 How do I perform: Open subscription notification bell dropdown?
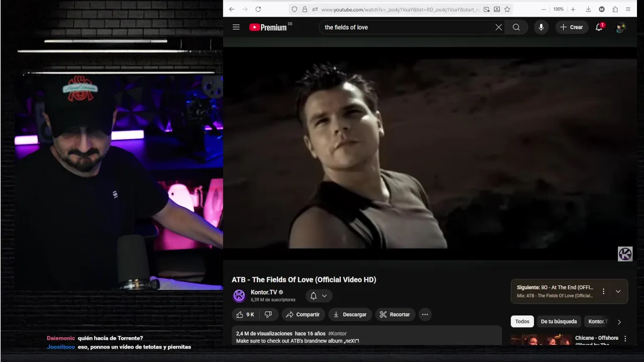pos(319,296)
